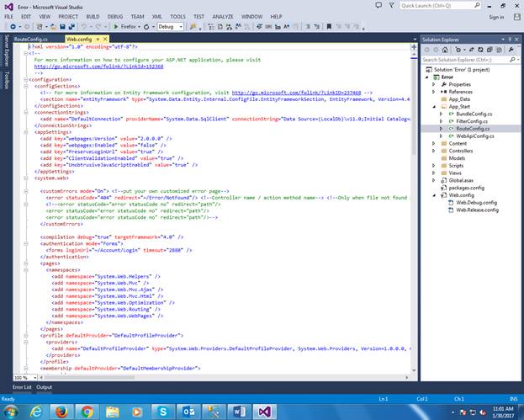The height and width of the screenshot is (420, 524).
Task: Open the Error List panel tab
Action: [x=22, y=387]
